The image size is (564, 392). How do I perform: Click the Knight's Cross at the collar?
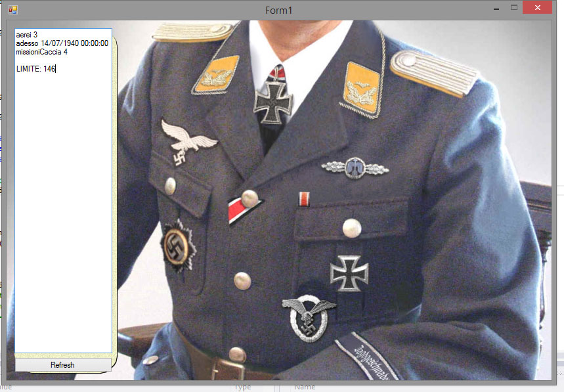273,102
